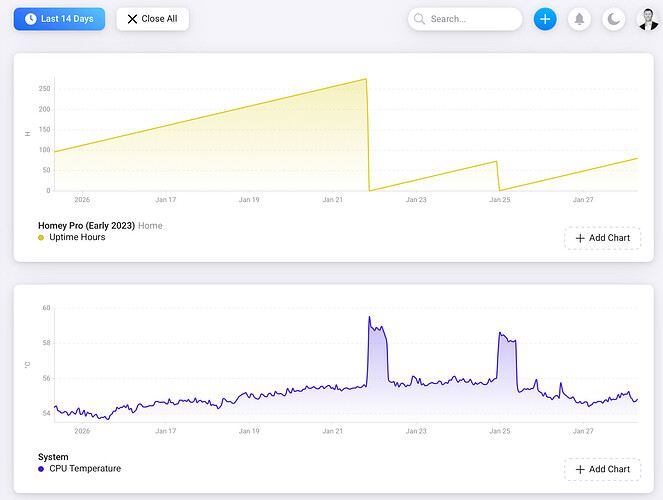This screenshot has height=500, width=663.
Task: Toggle the CPU Temperature series label
Action: tap(85, 468)
